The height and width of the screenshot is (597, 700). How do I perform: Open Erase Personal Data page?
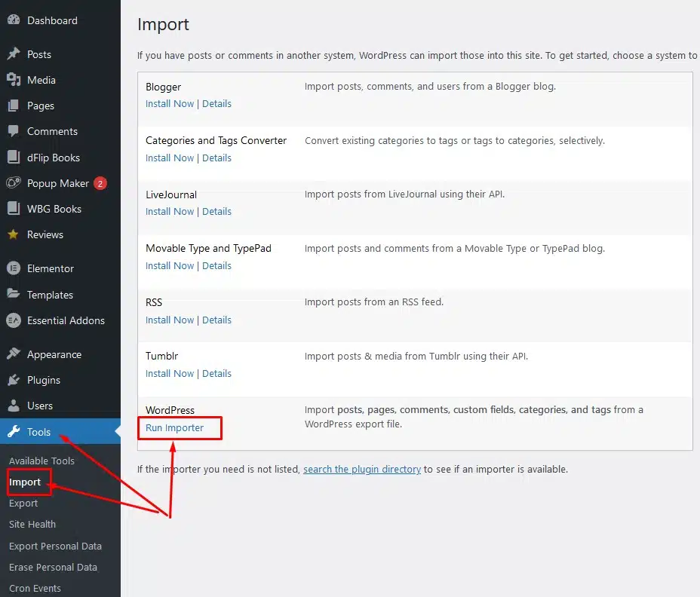(53, 567)
